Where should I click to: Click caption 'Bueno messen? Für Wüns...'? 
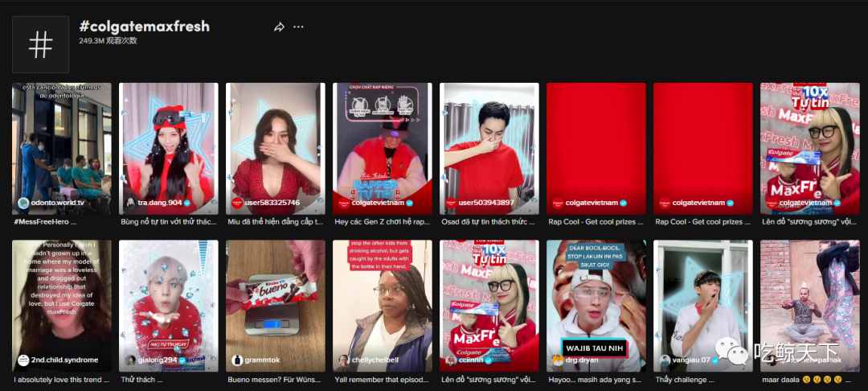click(x=274, y=380)
